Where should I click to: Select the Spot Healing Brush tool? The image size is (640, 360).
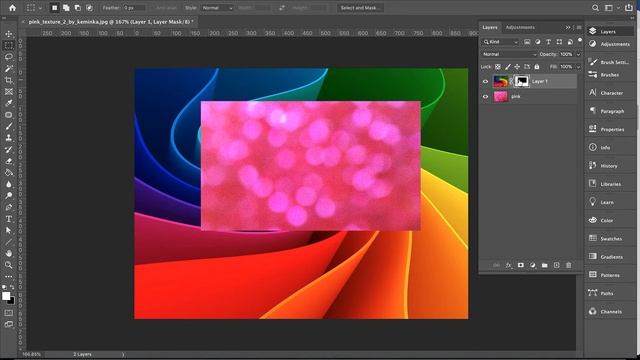pyautogui.click(x=9, y=115)
